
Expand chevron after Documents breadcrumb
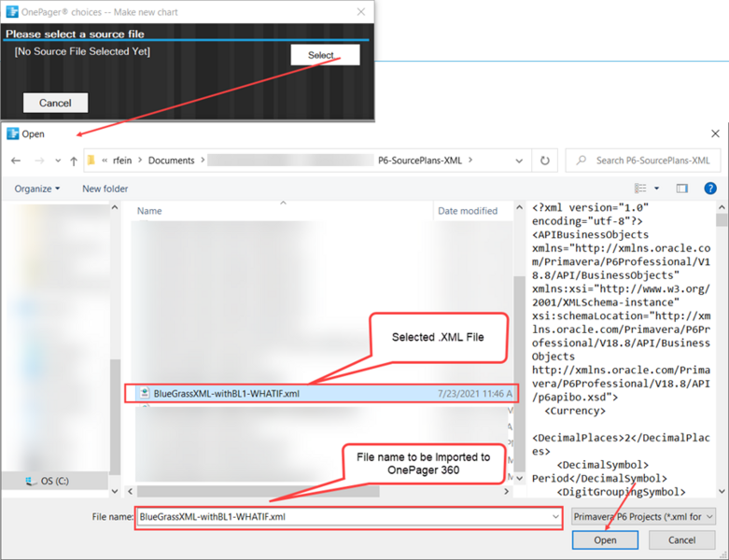[x=203, y=161]
